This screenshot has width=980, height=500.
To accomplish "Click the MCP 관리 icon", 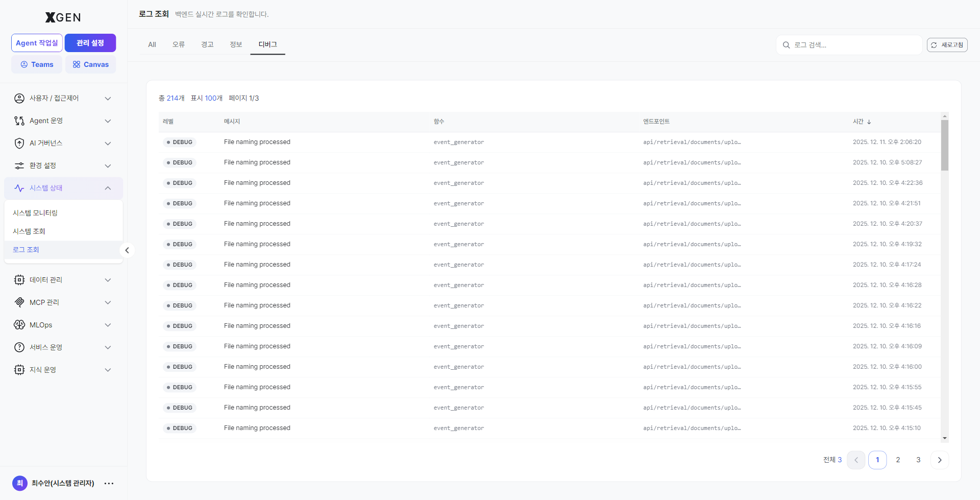I will [x=19, y=302].
